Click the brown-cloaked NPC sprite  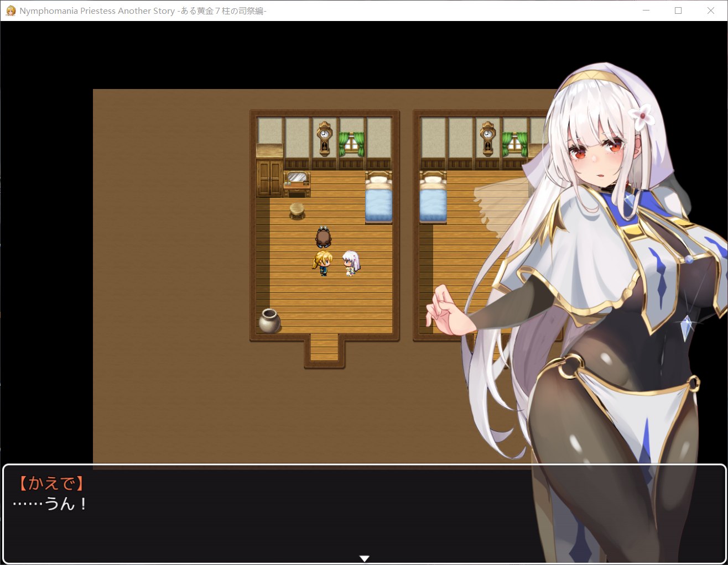[x=324, y=238]
